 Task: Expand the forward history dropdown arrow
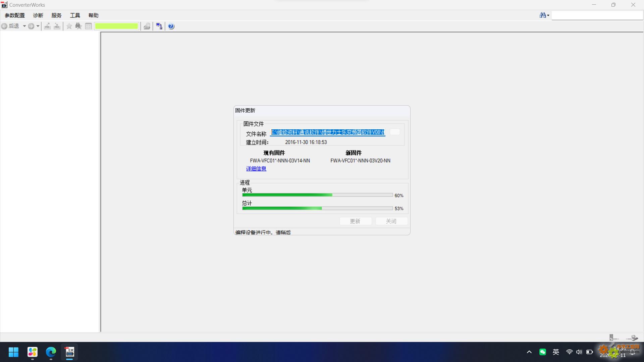38,26
